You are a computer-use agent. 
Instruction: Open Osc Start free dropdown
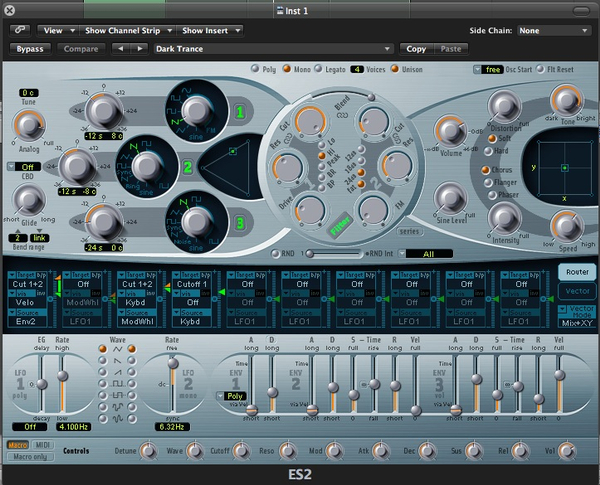point(488,69)
